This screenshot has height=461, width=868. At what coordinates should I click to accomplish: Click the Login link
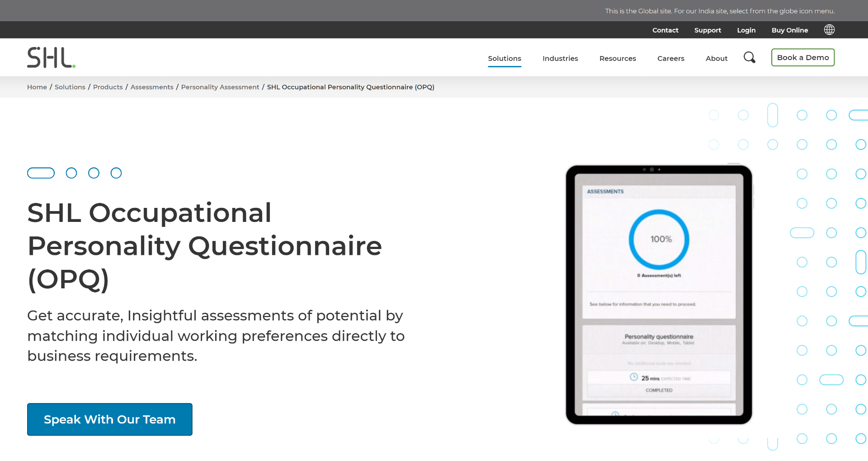[x=746, y=30]
